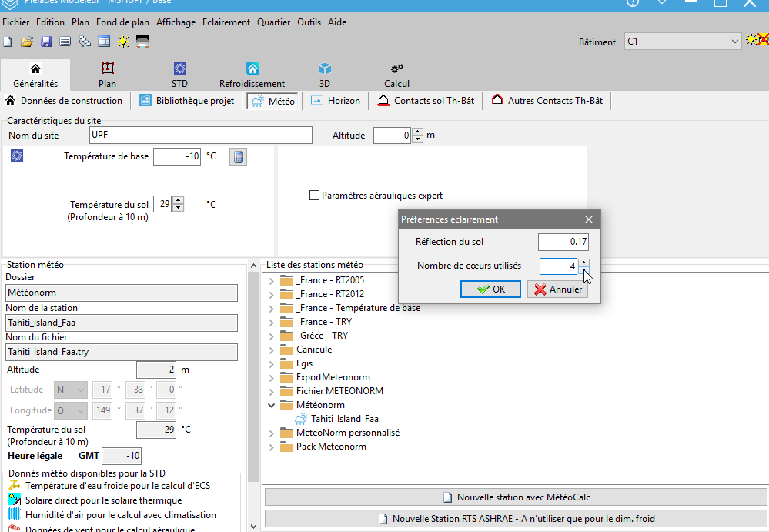Viewport: 769px width, 532px height.
Task: Open the Longitude O dropdown
Action: click(71, 410)
